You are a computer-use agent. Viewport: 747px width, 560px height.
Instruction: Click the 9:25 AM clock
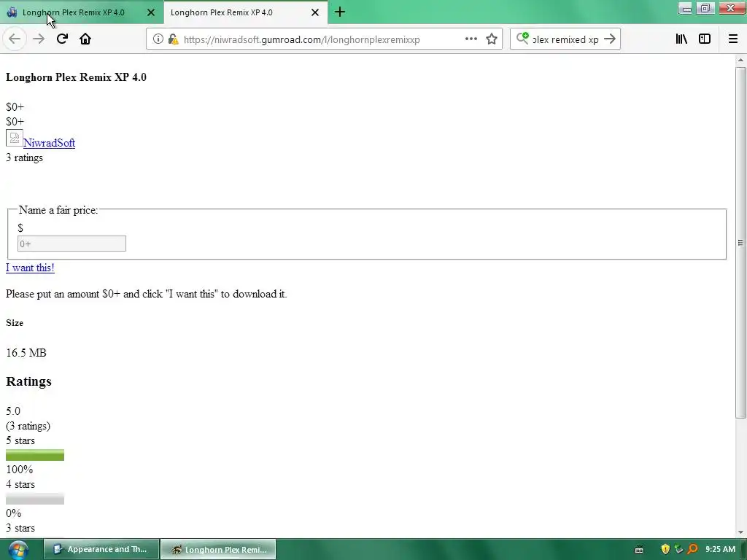point(720,550)
